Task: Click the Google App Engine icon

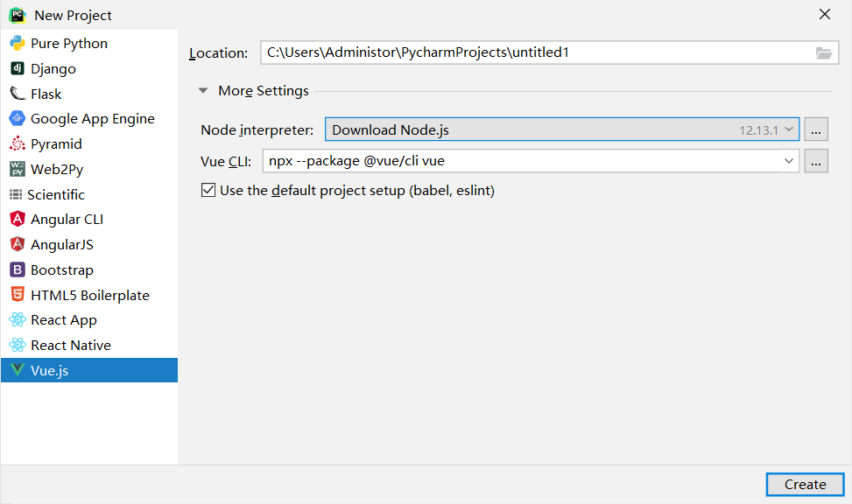Action: click(18, 118)
